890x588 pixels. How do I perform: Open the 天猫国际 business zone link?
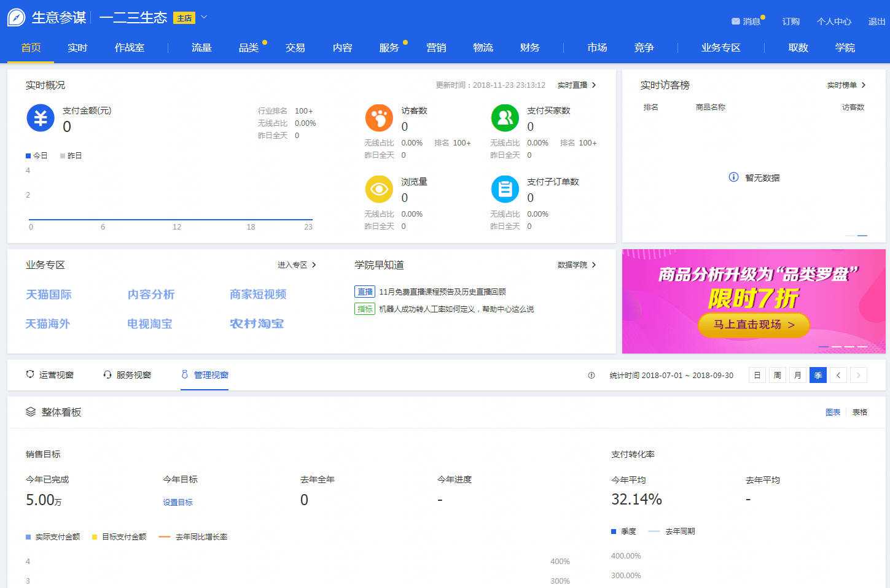point(49,295)
